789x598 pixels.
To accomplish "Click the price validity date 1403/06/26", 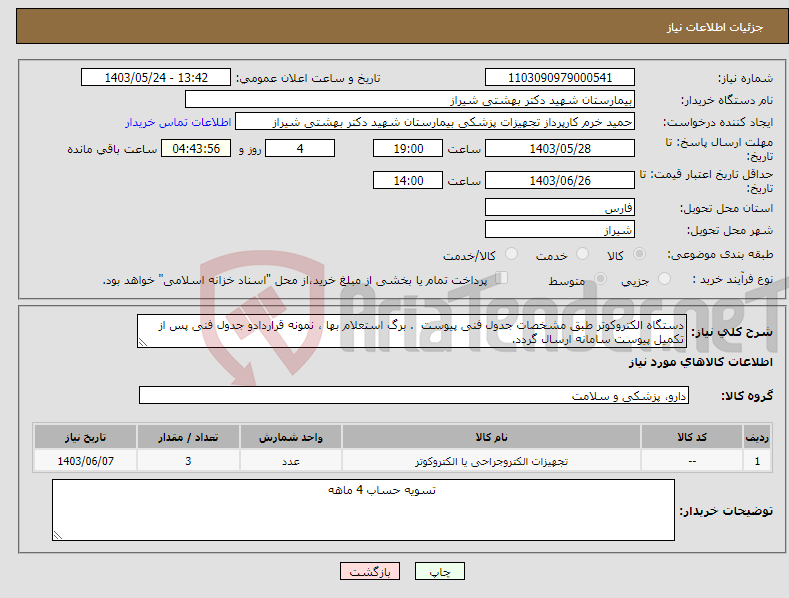I will (560, 180).
